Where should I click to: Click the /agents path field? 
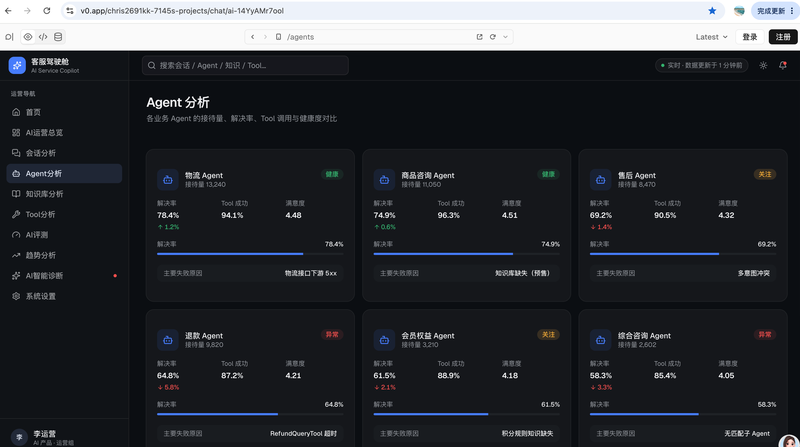(x=378, y=37)
